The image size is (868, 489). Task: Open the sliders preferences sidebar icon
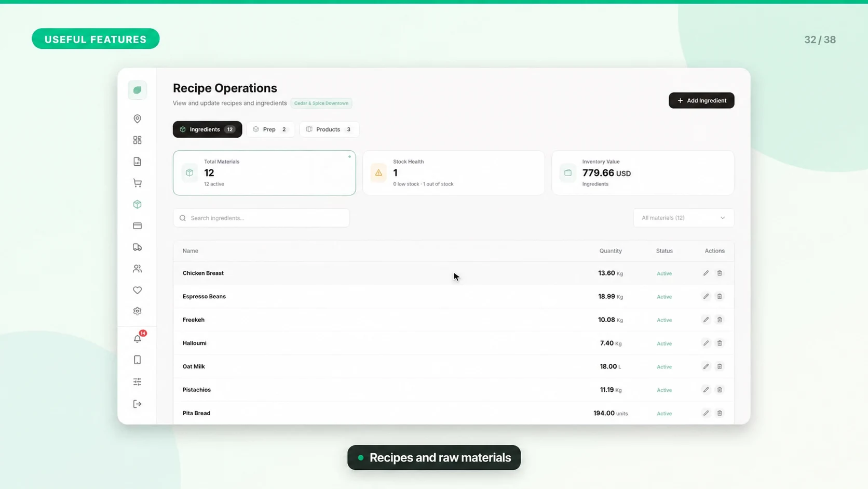tap(137, 382)
